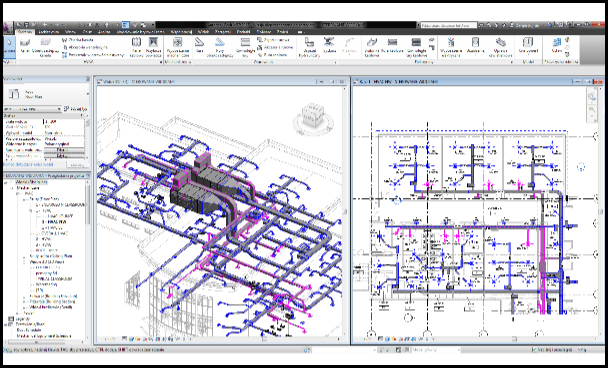The height and width of the screenshot is (368, 608).
Task: Click the lower Edit button in Properties
Action: tap(64, 156)
